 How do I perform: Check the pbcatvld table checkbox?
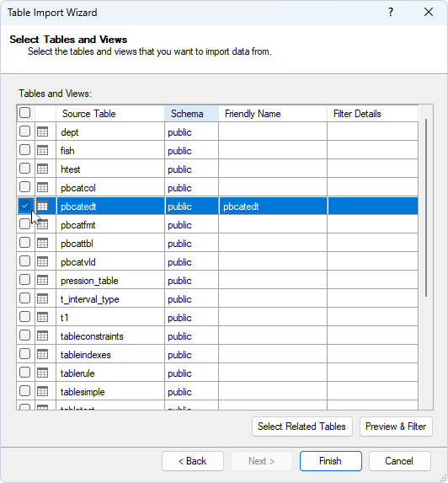point(25,261)
